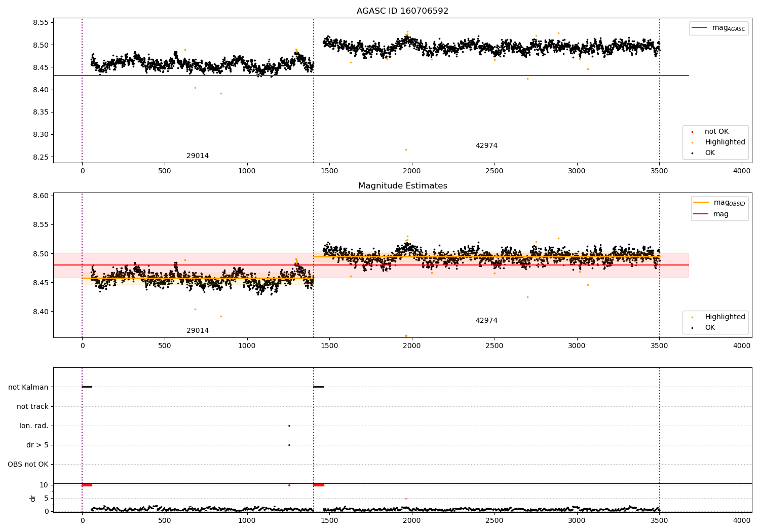Click the '29014' label in the AGASC plot
760x532 pixels.
[x=198, y=156]
